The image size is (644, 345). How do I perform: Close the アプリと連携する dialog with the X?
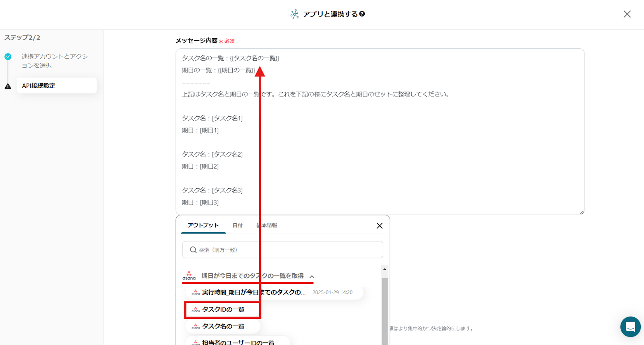(x=627, y=14)
